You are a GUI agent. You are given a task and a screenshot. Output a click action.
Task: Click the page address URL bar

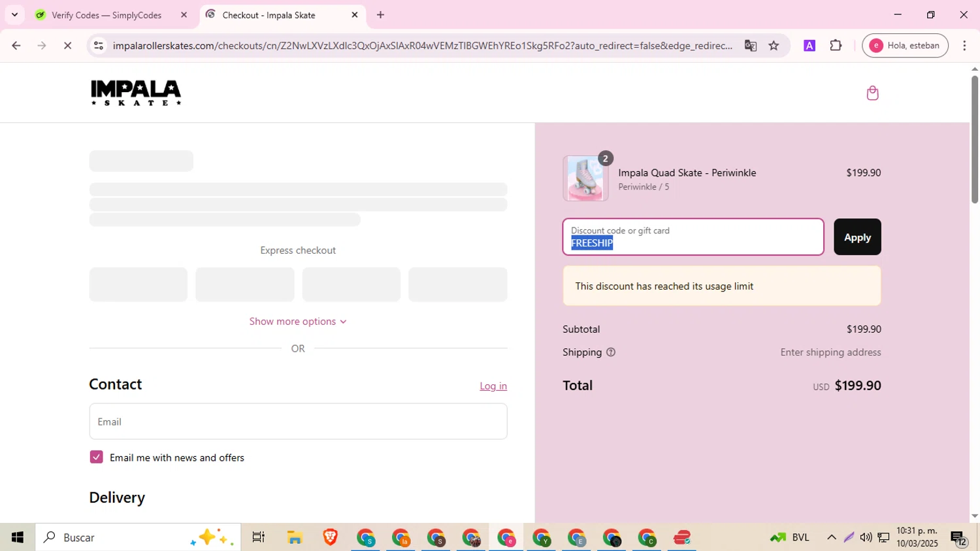pos(422,46)
